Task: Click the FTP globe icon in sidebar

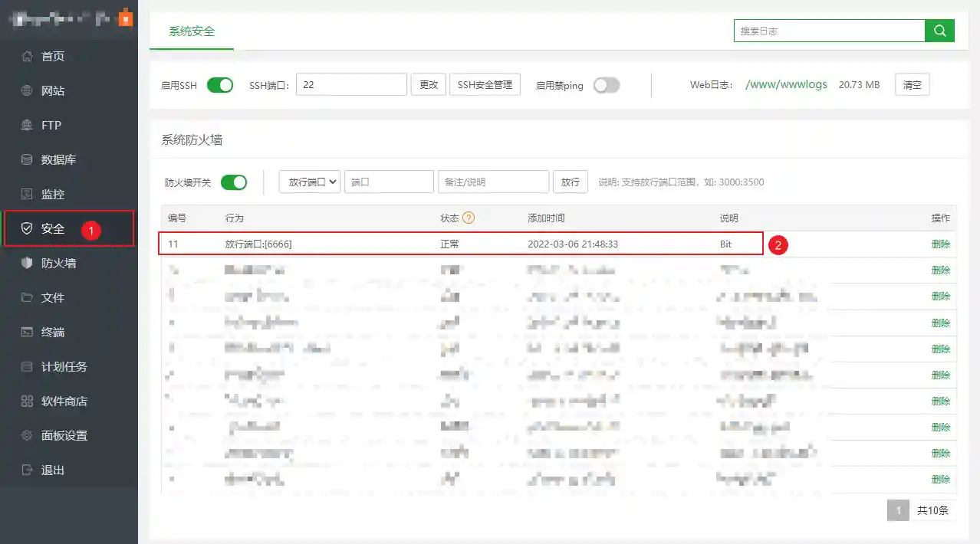Action: click(28, 125)
